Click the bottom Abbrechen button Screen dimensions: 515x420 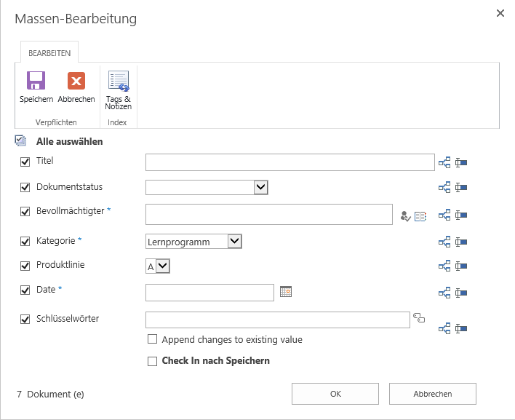(433, 394)
